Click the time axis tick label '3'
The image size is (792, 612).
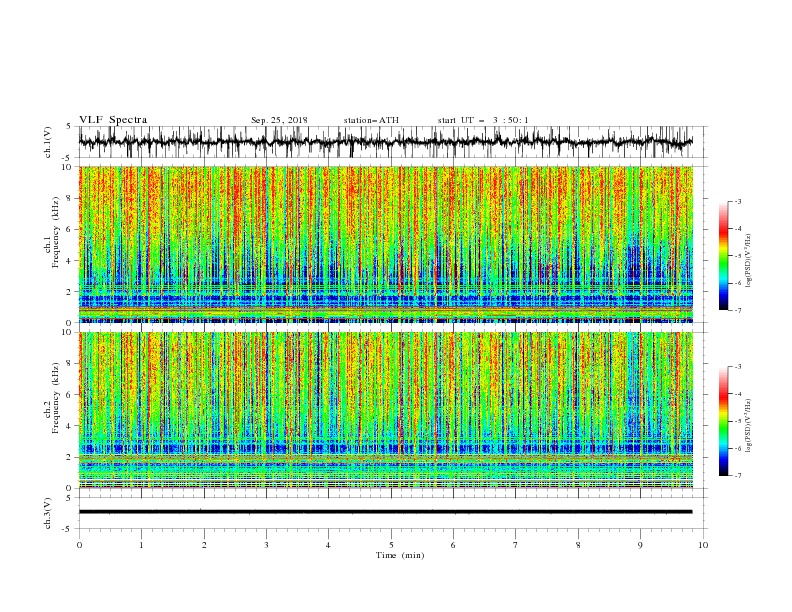[266, 545]
